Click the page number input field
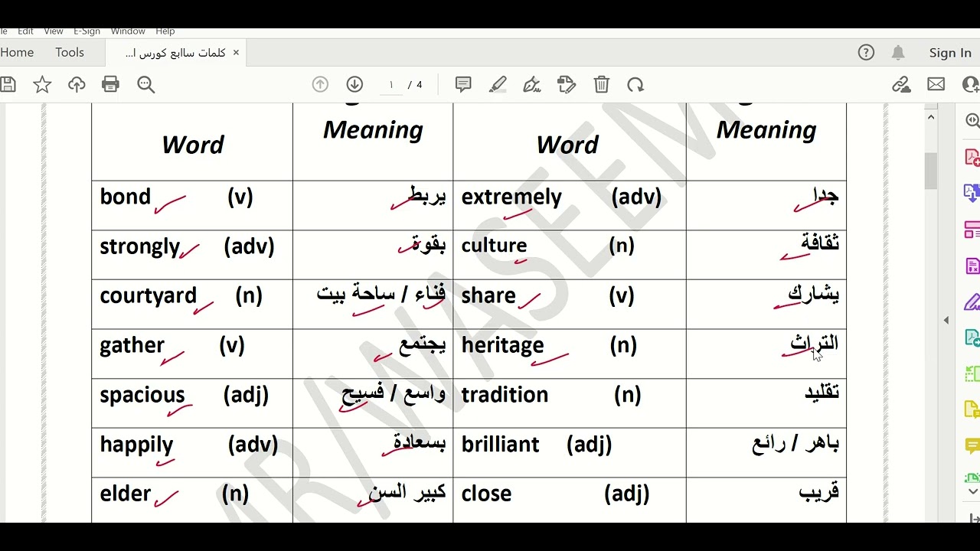This screenshot has width=980, height=551. (391, 85)
